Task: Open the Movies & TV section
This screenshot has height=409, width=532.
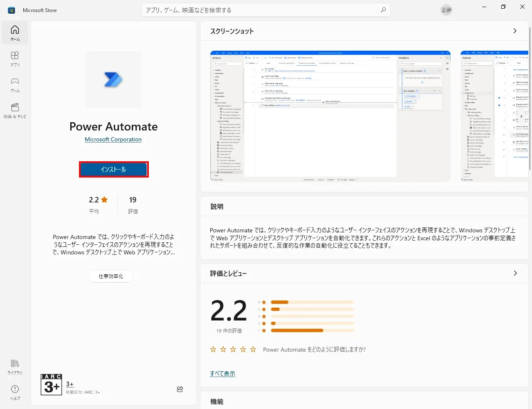Action: point(15,110)
